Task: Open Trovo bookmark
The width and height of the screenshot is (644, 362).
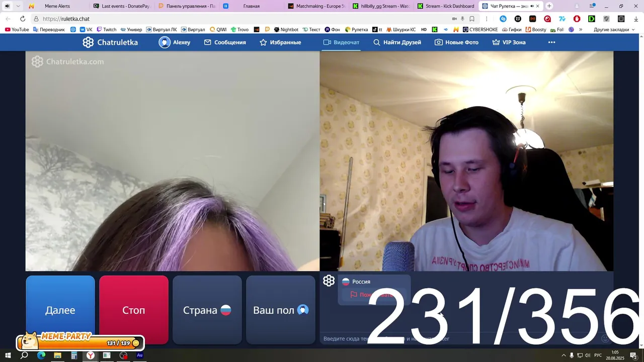Action: (x=239, y=30)
